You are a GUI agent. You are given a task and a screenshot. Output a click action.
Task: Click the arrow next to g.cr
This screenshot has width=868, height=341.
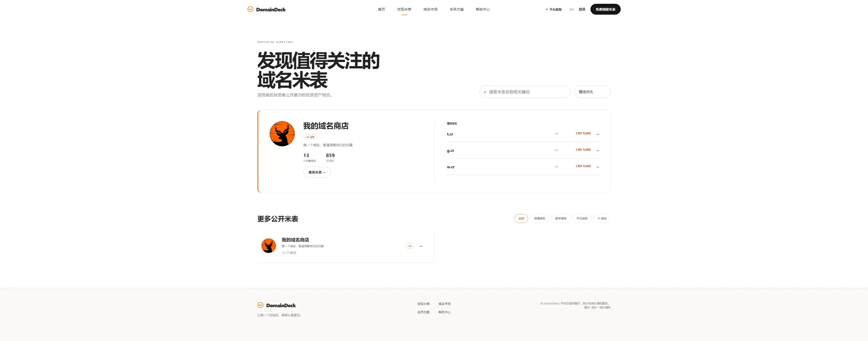point(598,151)
